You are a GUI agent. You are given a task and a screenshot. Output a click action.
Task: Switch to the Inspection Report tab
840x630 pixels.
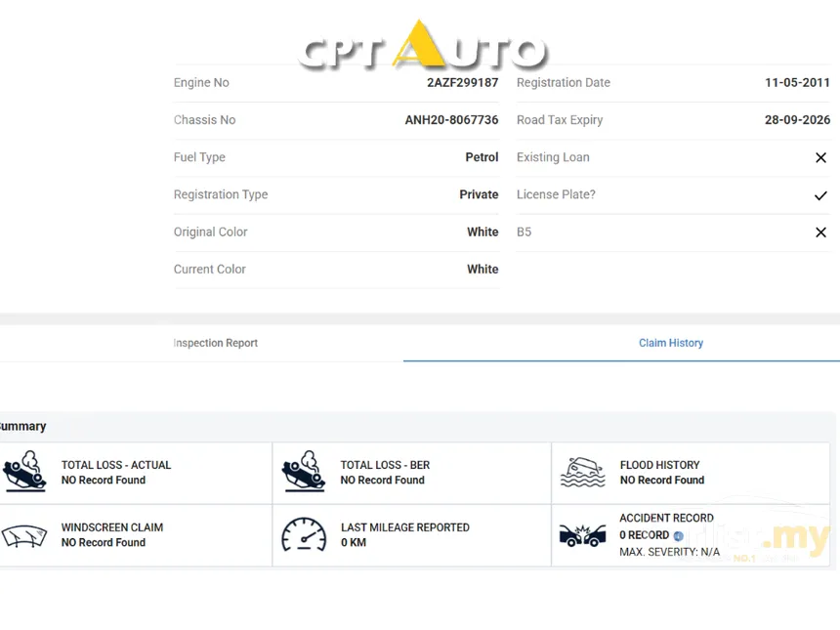(x=215, y=343)
